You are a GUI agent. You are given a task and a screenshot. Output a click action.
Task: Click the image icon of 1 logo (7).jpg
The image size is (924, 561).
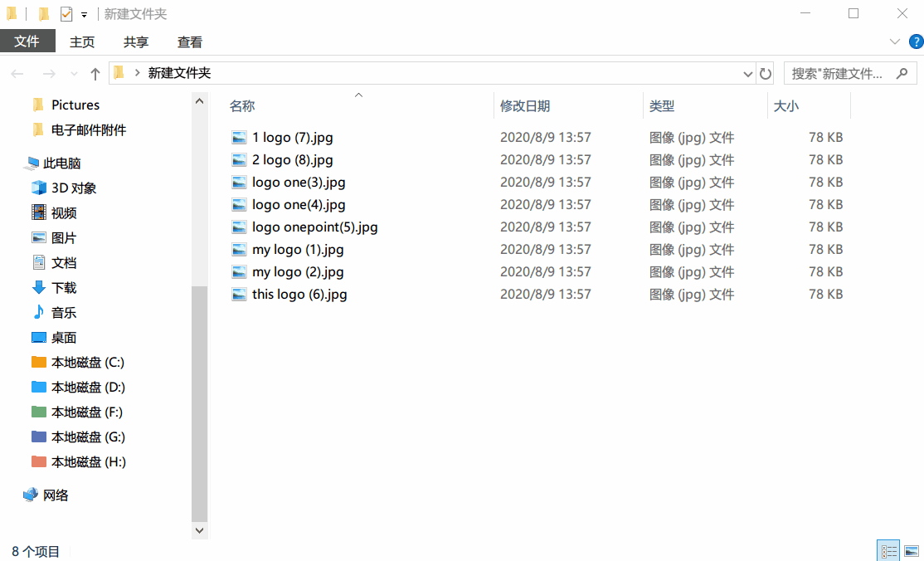pos(239,138)
